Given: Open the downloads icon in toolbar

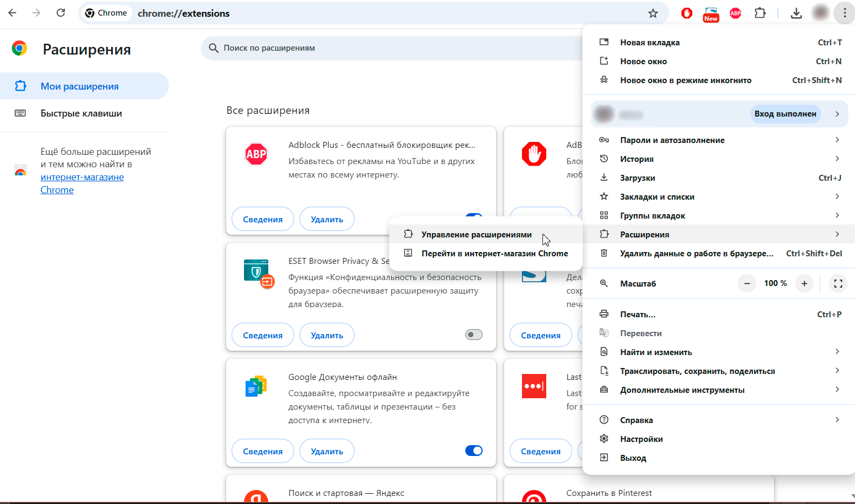Looking at the screenshot, I should tap(796, 13).
